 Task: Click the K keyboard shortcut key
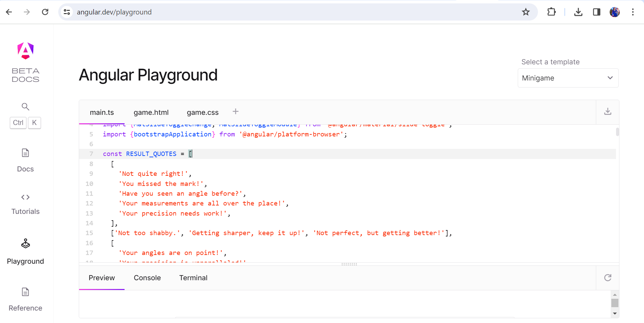pos(34,123)
